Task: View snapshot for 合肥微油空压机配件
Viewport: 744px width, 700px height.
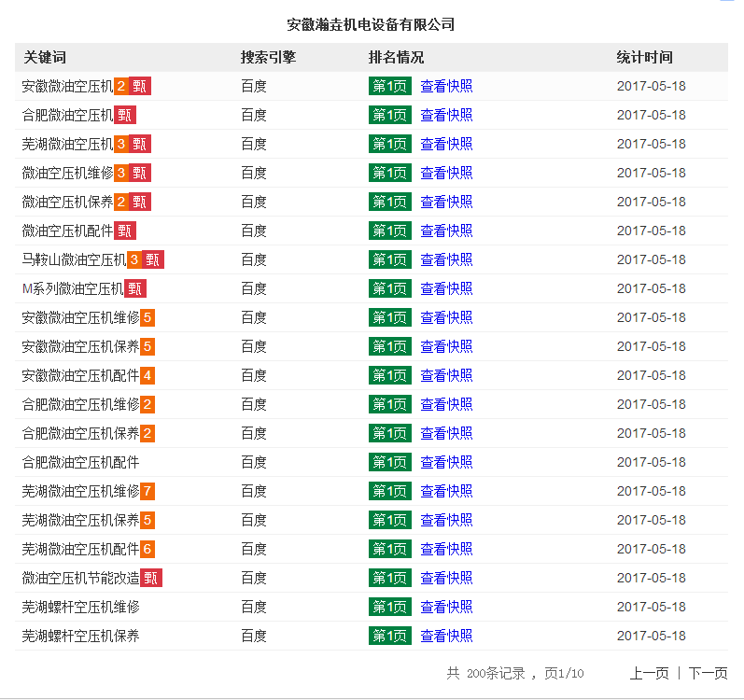Action: click(446, 462)
